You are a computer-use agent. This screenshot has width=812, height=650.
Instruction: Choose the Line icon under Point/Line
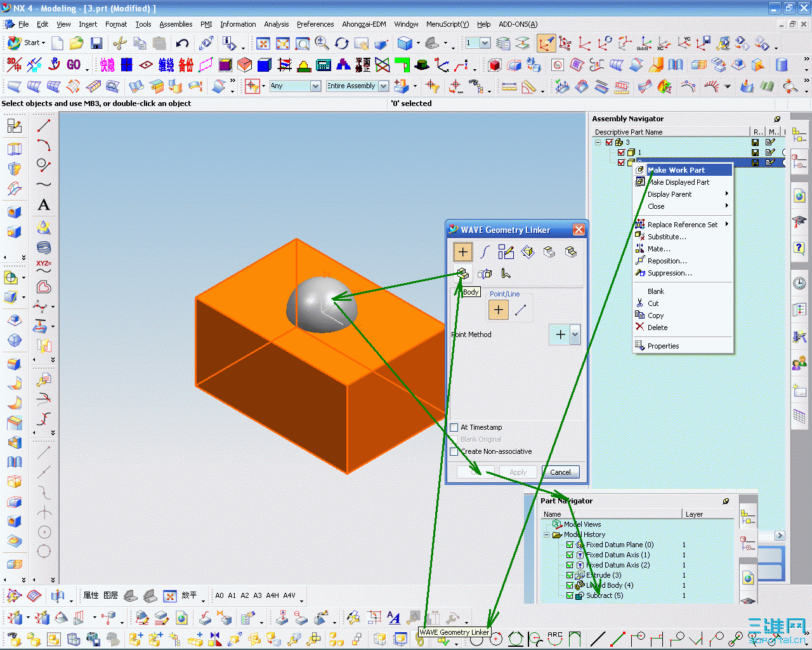[x=520, y=310]
